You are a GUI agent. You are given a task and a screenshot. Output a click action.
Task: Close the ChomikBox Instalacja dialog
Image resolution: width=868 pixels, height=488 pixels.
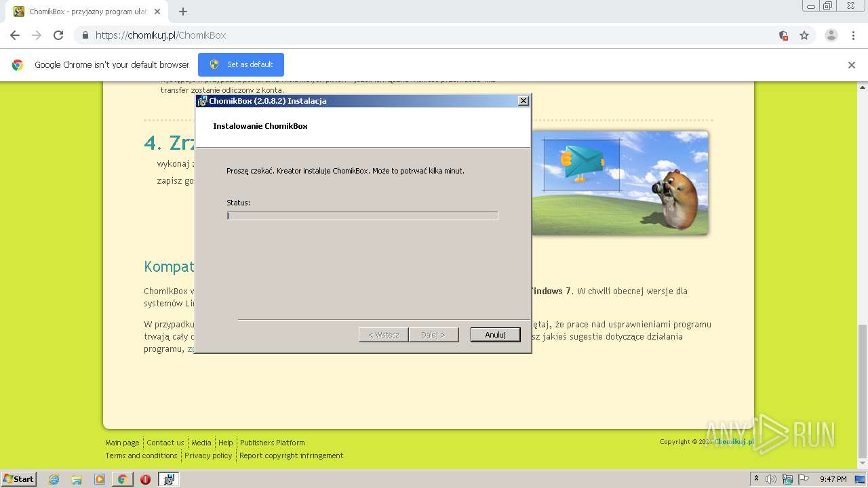(523, 101)
